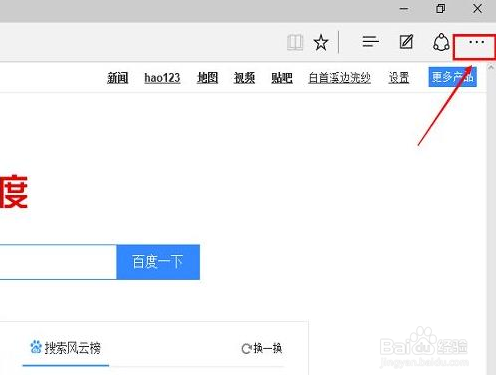
Task: Click the vertical scrollbar track
Action: [x=491, y=223]
